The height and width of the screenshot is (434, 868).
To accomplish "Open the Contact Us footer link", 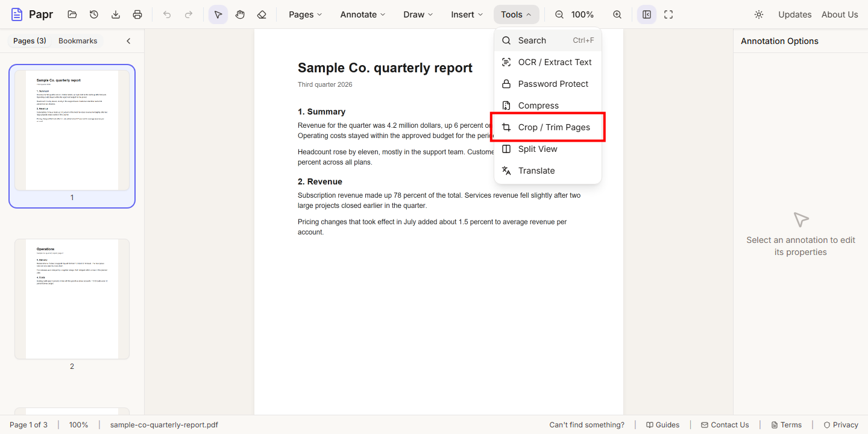I will click(725, 425).
